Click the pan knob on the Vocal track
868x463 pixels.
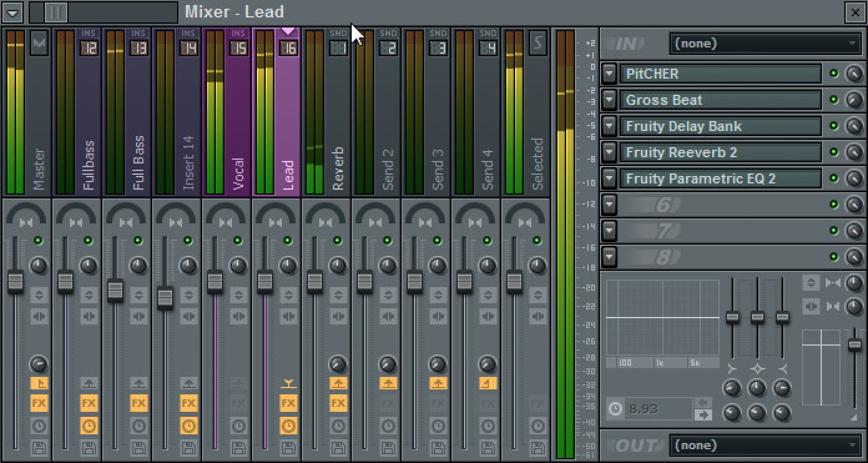coord(238,266)
